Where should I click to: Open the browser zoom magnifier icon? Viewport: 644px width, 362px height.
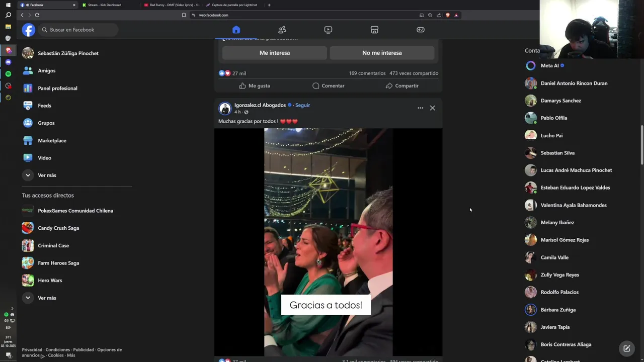(430, 15)
